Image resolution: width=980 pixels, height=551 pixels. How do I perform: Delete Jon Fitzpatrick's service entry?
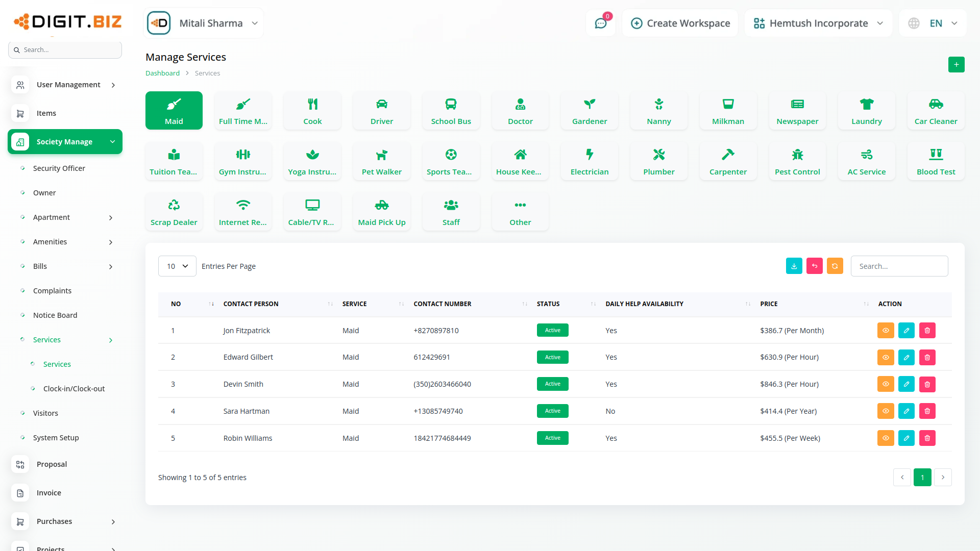coord(927,331)
